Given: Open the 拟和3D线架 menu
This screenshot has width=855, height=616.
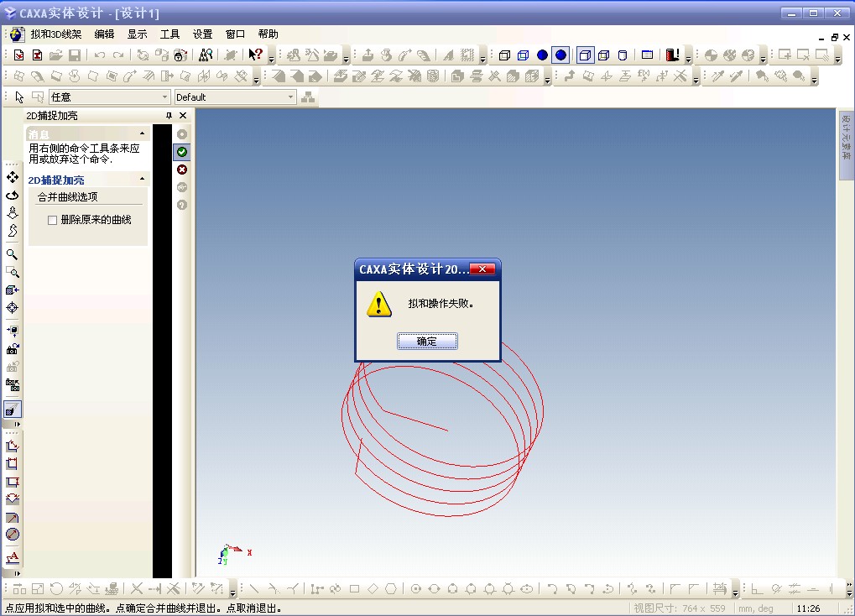Looking at the screenshot, I should pos(56,34).
